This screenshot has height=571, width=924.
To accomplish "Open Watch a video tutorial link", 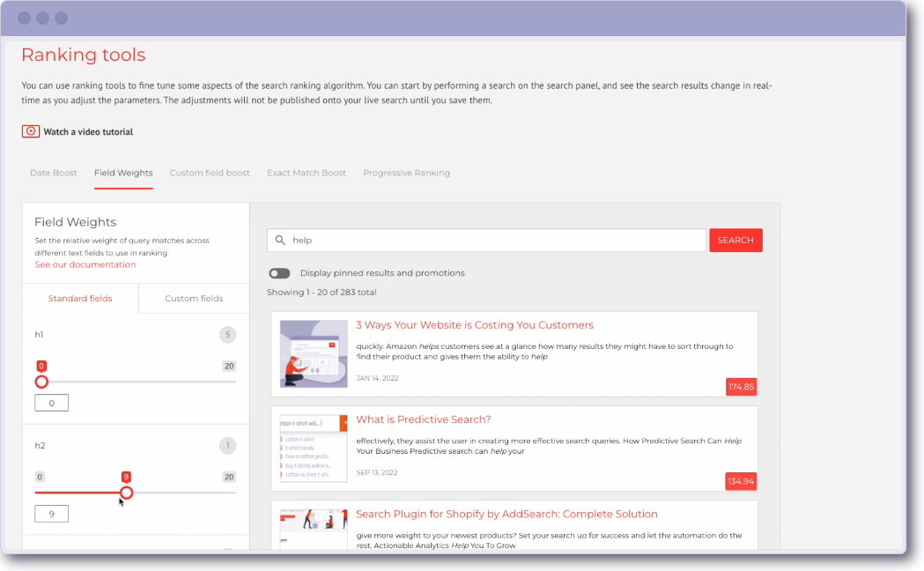I will [x=88, y=132].
